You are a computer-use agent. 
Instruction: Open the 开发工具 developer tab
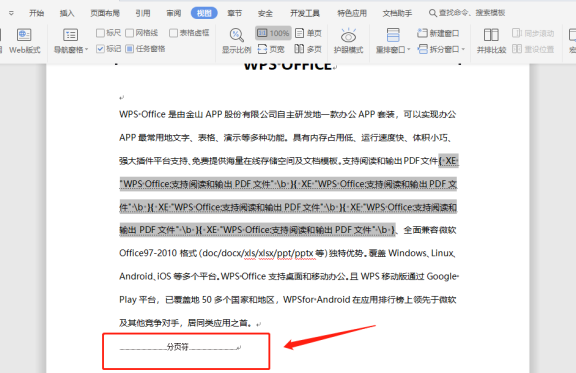point(305,13)
